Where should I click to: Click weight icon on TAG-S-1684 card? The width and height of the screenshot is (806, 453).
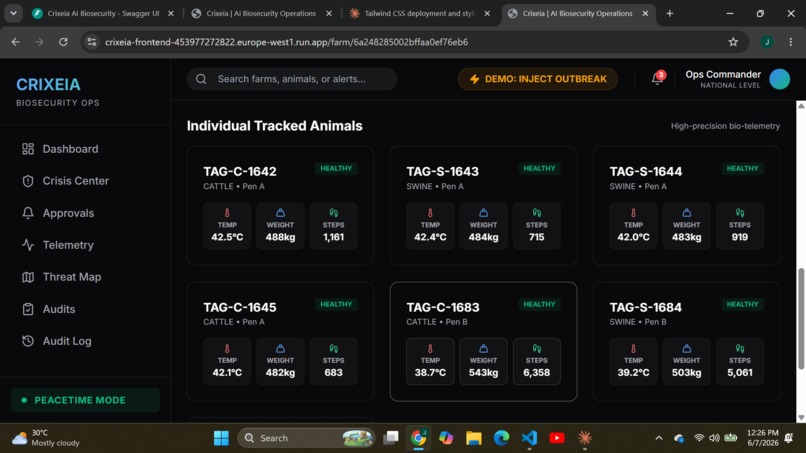point(686,348)
